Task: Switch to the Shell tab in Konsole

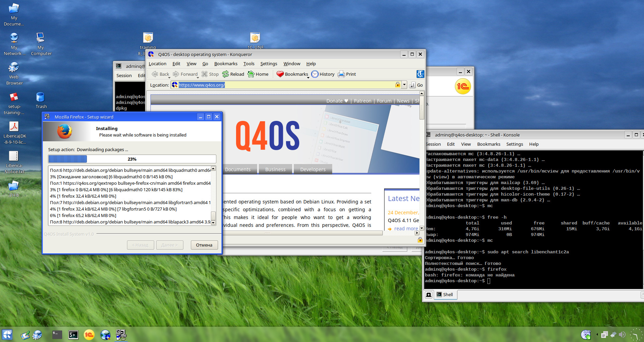Action: [445, 294]
